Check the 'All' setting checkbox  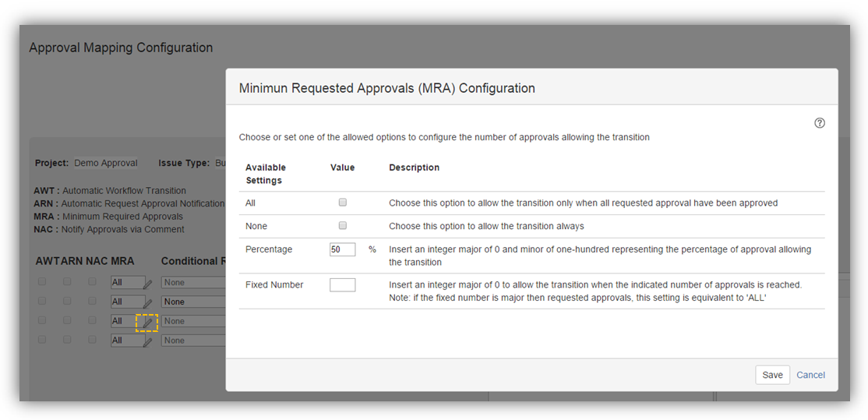point(342,203)
